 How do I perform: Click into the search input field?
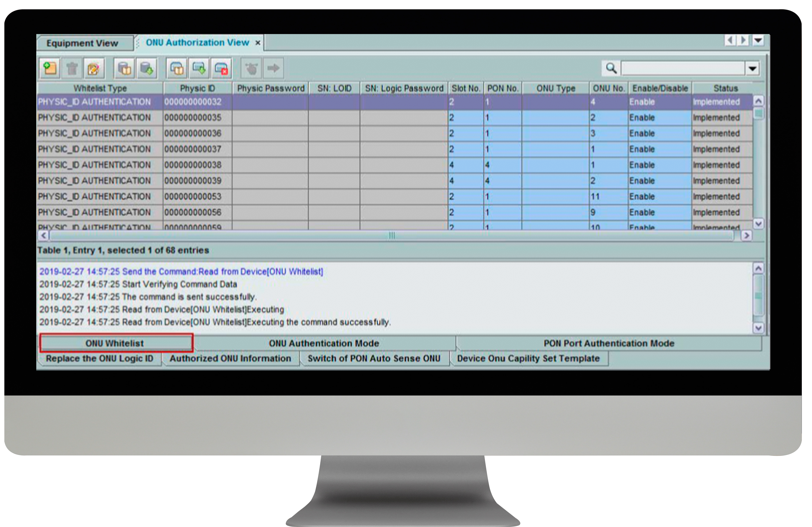[683, 69]
